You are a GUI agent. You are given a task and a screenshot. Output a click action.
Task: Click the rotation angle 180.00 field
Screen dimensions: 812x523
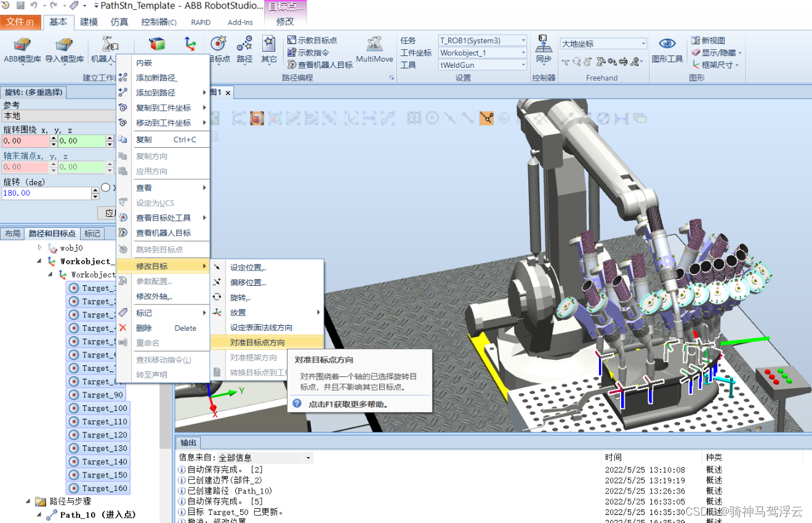click(x=46, y=193)
